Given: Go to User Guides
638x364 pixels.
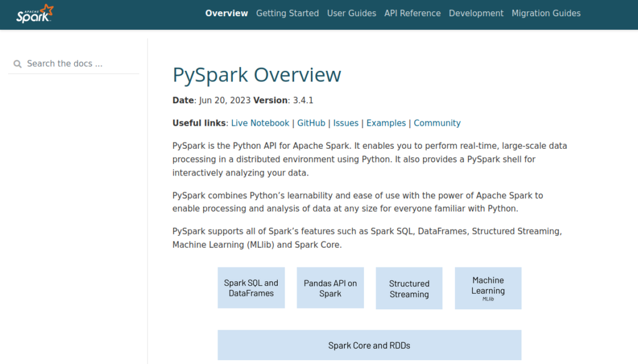Looking at the screenshot, I should tap(351, 14).
